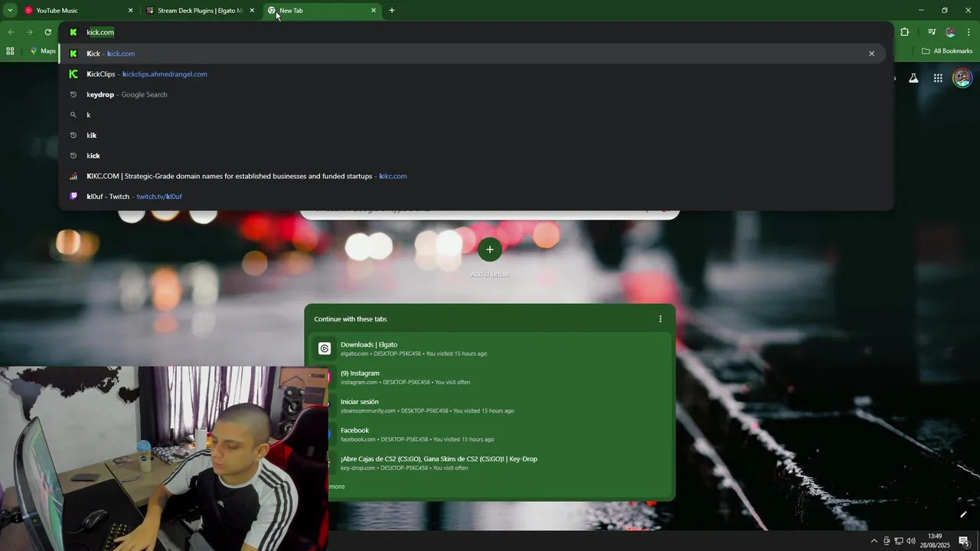
Task: Open the Maps bookmark
Action: (x=43, y=51)
